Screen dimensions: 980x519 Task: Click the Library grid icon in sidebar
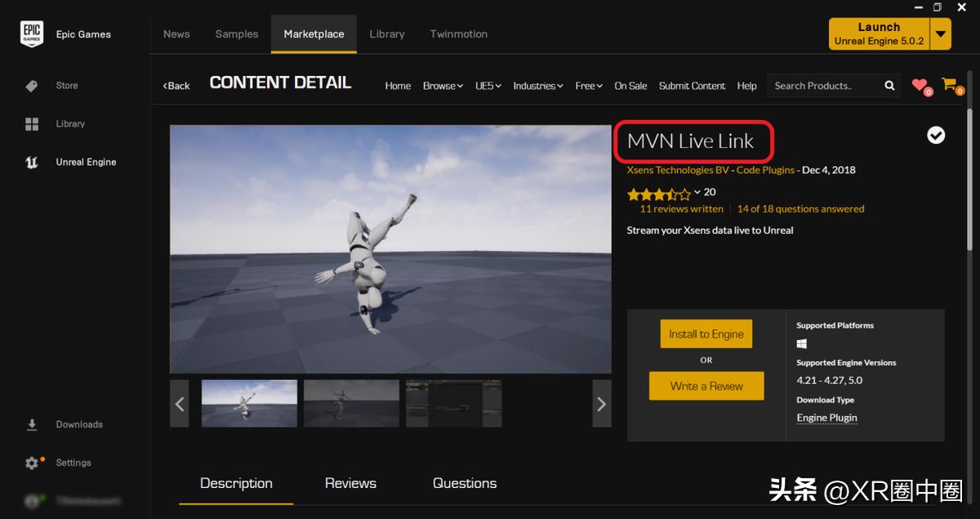32,124
